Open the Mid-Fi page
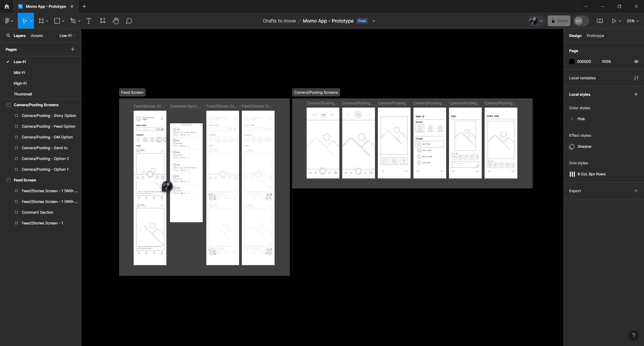Viewport: 644px width, 346px height. point(19,73)
